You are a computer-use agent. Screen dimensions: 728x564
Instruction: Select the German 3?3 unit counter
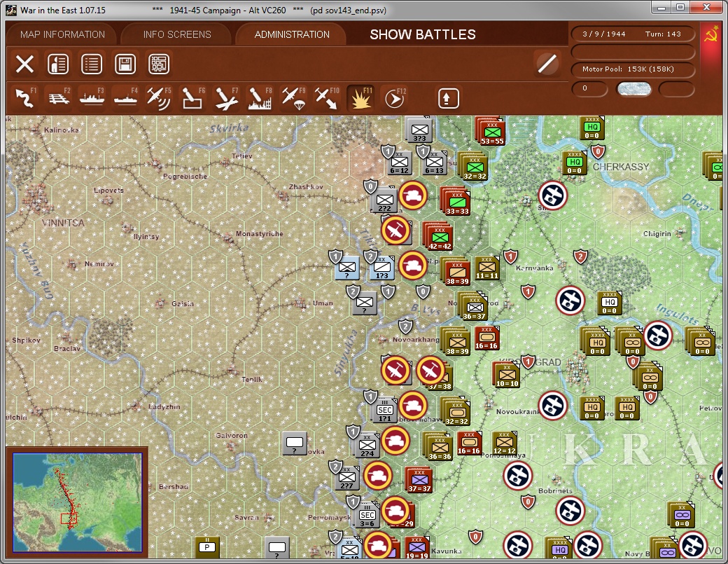pyautogui.click(x=419, y=130)
